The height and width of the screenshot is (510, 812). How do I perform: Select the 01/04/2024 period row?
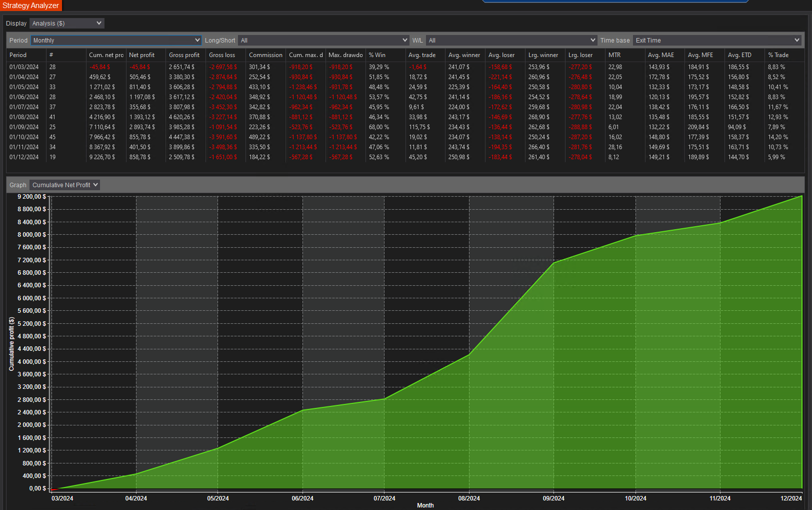(405, 77)
